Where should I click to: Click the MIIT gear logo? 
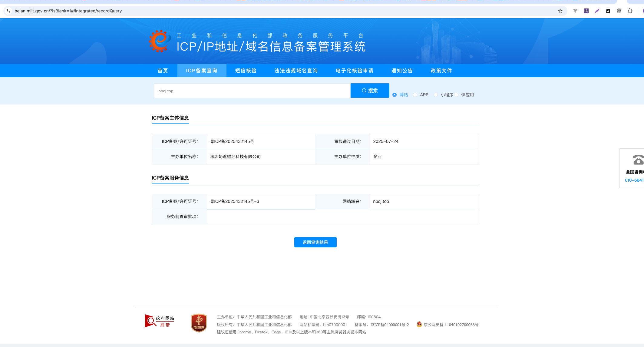160,41
